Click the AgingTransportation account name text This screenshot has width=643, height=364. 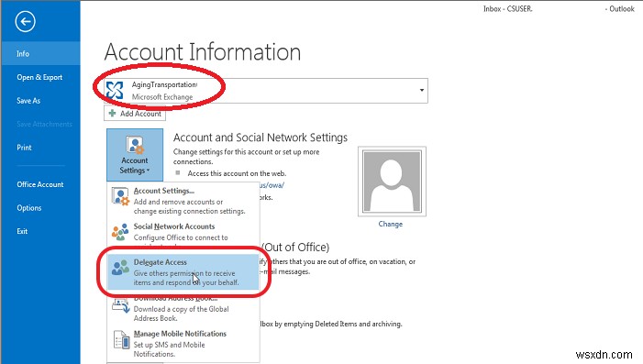(164, 84)
